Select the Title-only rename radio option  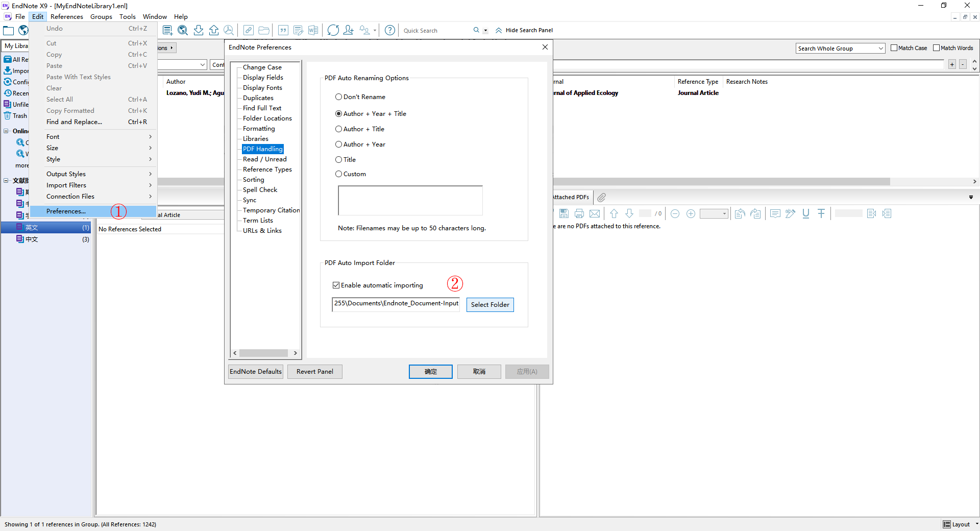338,160
